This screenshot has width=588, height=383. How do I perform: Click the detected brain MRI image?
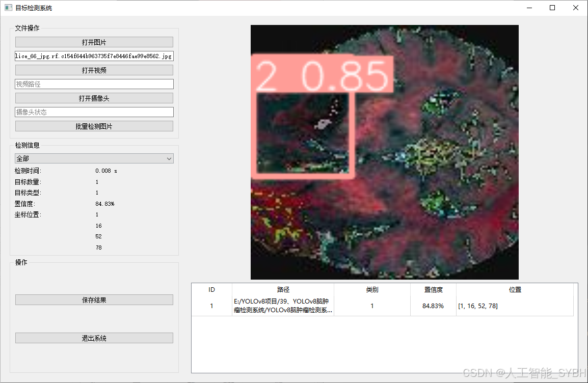[x=384, y=152]
